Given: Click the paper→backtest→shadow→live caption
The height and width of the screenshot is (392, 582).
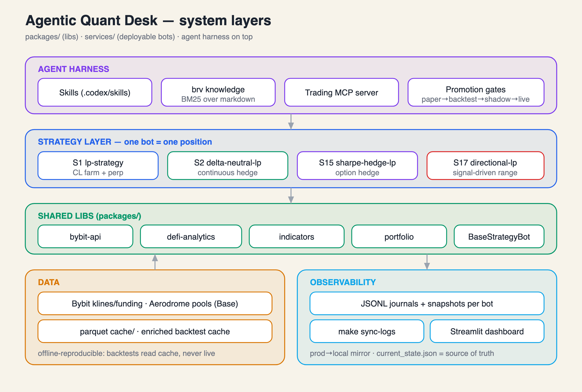Looking at the screenshot, I should pyautogui.click(x=476, y=99).
